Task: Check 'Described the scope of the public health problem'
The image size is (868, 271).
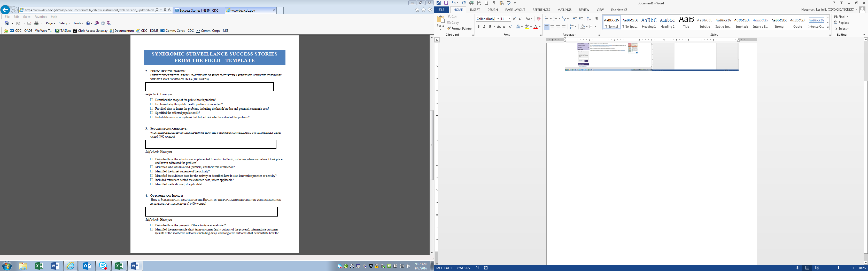Action: point(152,100)
